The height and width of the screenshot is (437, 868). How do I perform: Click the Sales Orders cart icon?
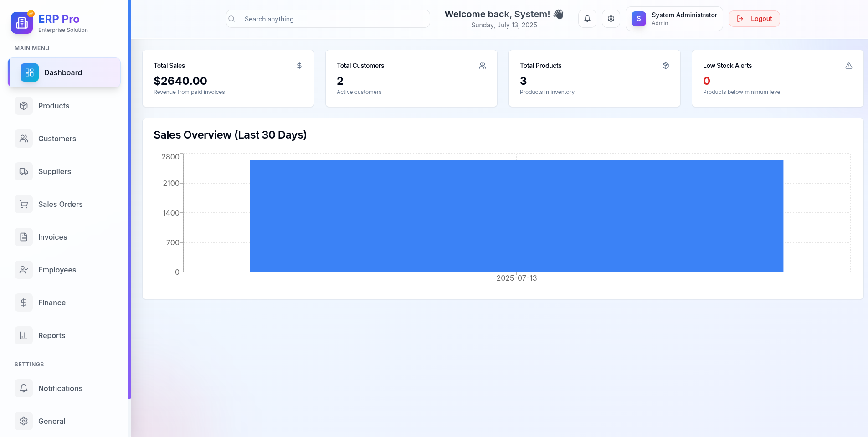[x=24, y=204]
